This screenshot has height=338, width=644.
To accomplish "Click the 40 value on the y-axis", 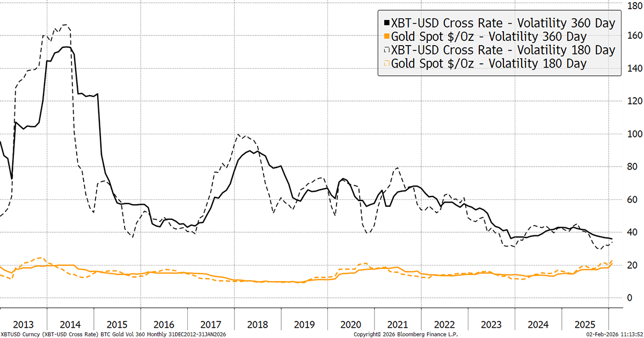I will pyautogui.click(x=632, y=232).
